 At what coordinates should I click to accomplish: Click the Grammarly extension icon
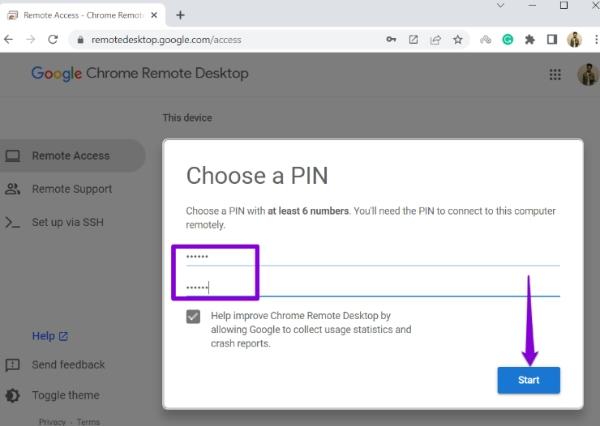pos(508,39)
